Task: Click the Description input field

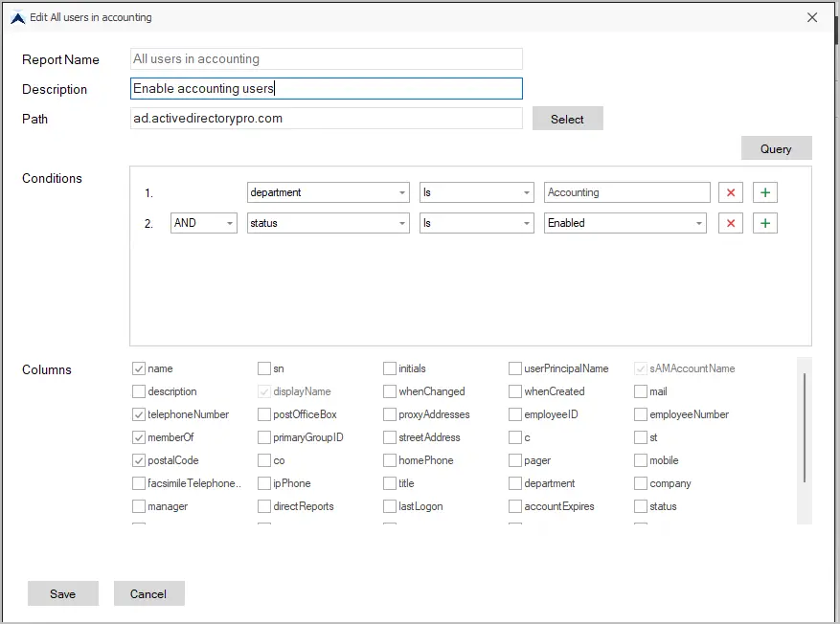Action: (327, 89)
